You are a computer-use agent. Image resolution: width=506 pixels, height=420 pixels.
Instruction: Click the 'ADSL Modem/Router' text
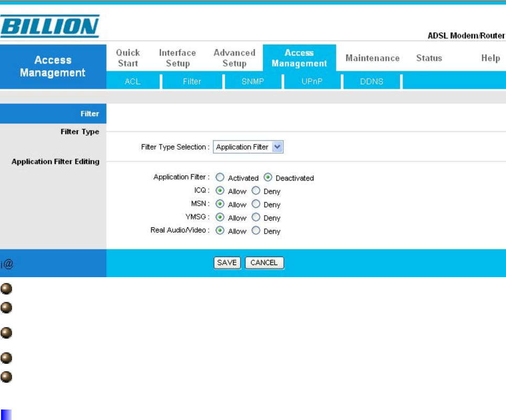click(x=466, y=36)
